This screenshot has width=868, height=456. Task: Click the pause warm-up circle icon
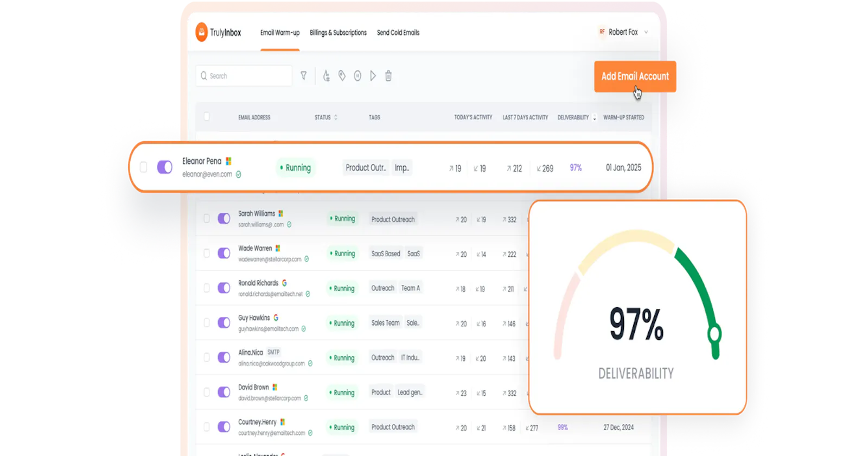(358, 76)
